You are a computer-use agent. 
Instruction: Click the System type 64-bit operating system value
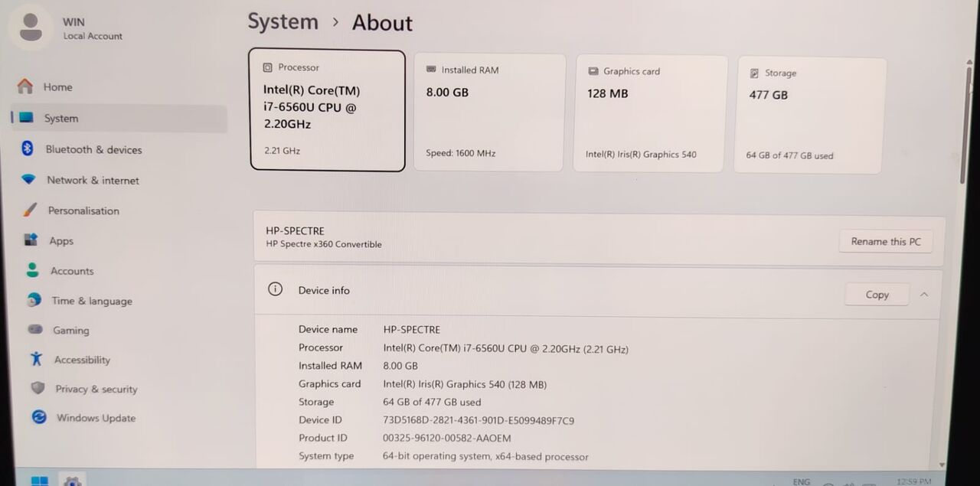485,456
